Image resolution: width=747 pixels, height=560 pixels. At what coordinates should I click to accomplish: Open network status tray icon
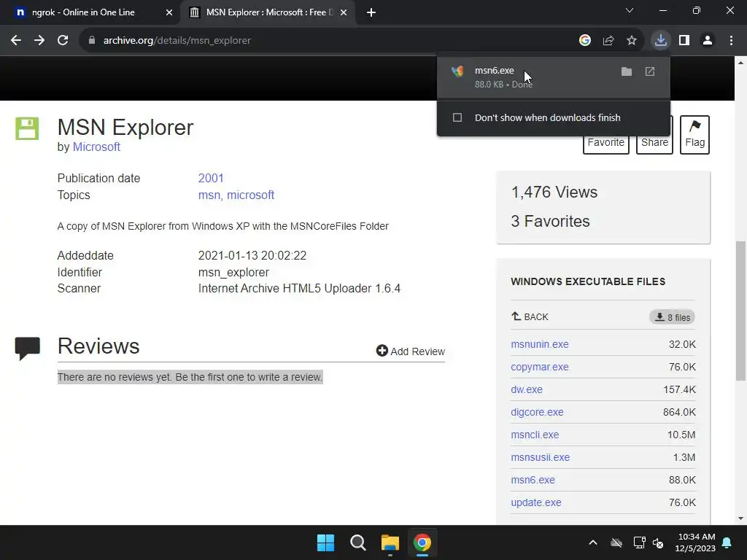click(639, 542)
